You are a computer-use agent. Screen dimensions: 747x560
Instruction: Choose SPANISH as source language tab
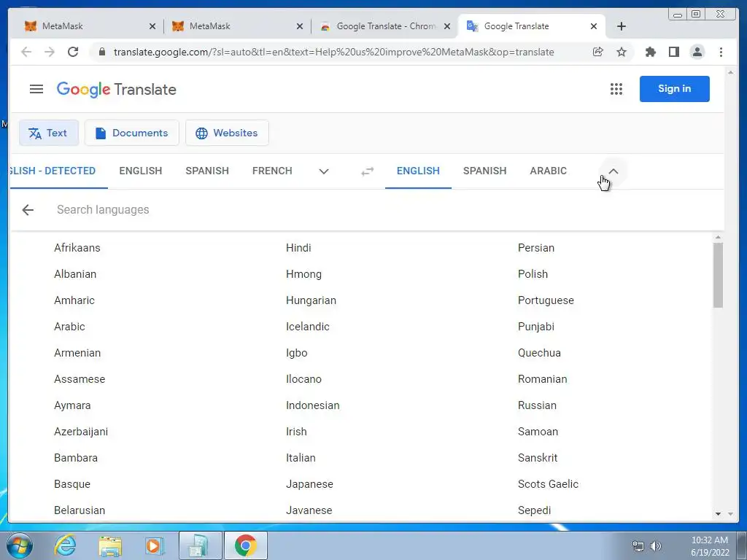pos(207,171)
